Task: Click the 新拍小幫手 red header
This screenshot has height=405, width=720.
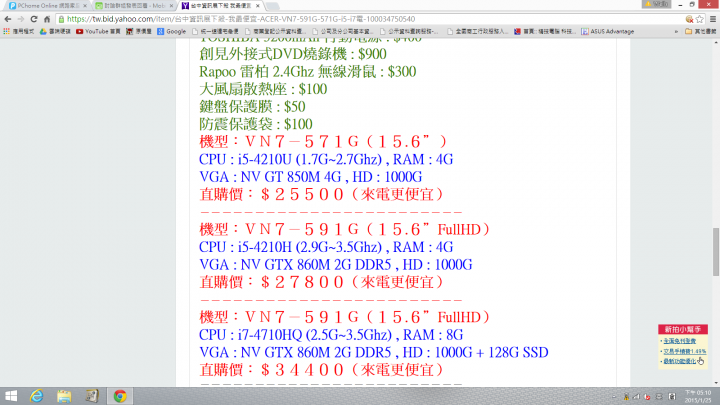Action: coord(683,329)
